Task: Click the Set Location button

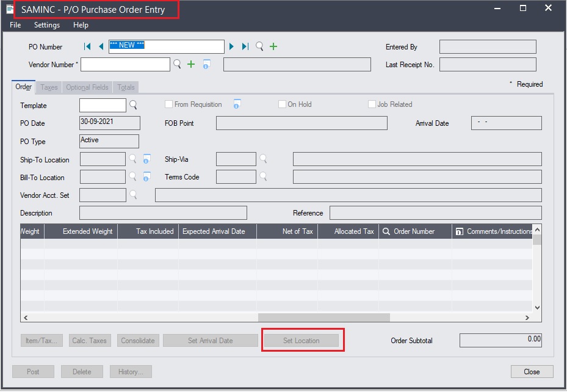Action: point(302,341)
